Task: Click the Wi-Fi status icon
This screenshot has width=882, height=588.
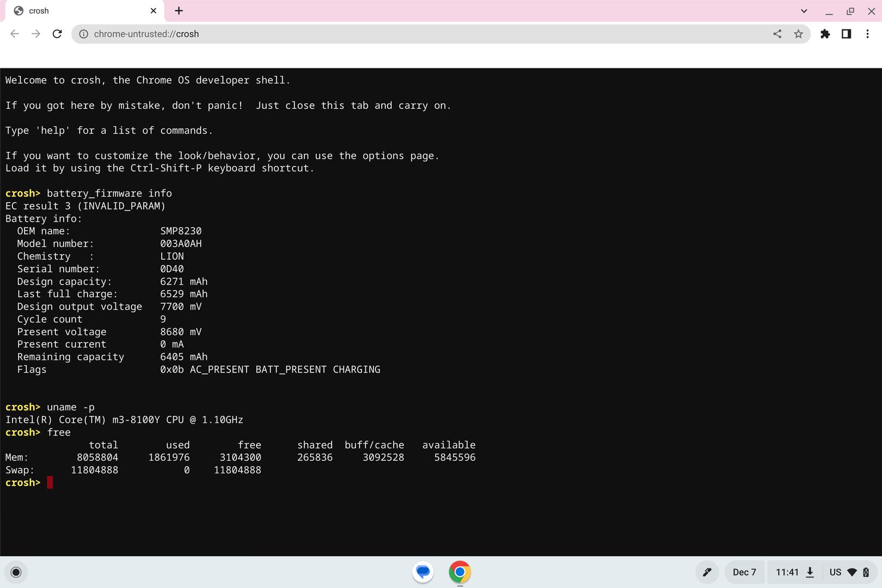Action: click(853, 572)
